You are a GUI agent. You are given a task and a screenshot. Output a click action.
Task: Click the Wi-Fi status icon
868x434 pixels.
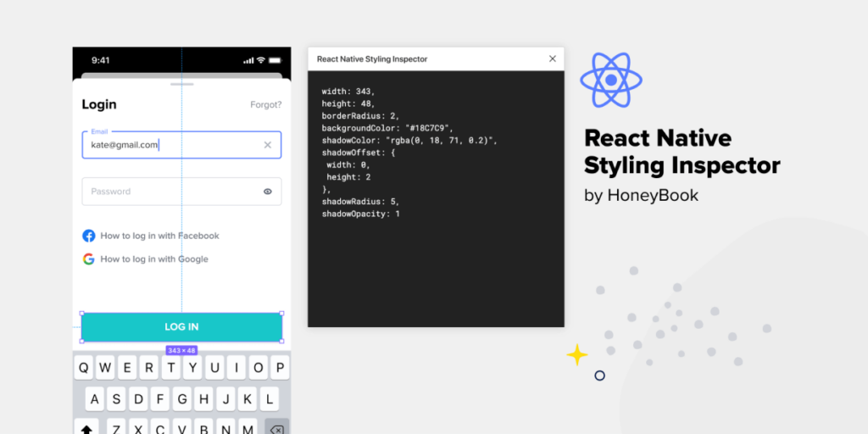click(261, 60)
